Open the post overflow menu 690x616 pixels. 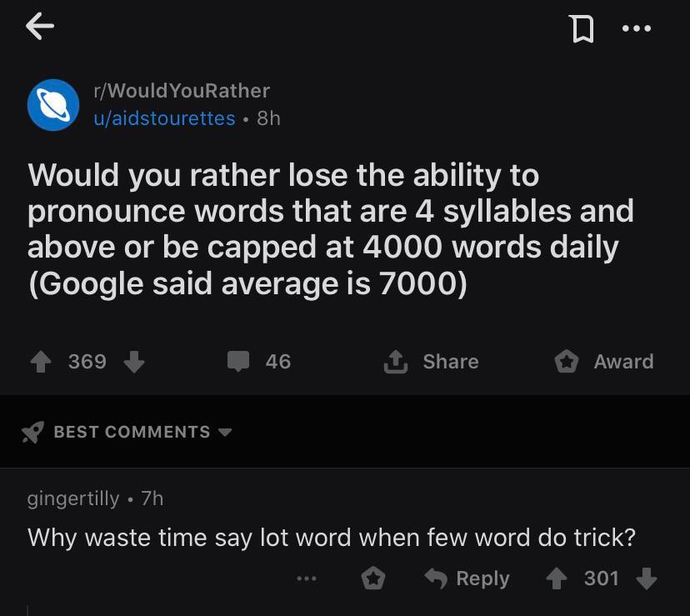(637, 28)
